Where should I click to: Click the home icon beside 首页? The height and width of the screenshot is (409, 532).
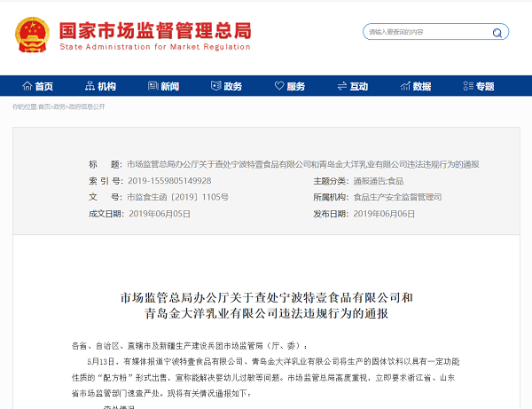click(x=27, y=86)
